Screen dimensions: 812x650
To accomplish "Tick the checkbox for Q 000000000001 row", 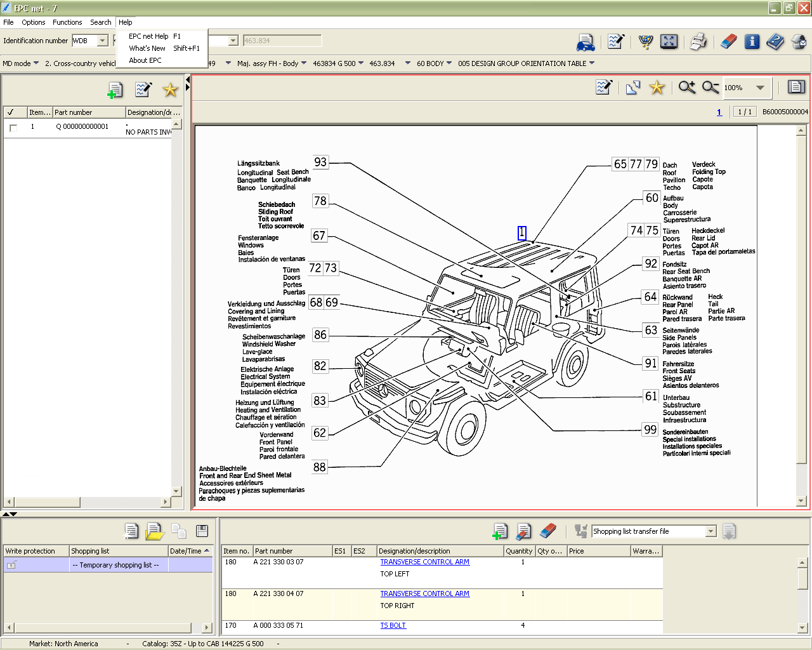I will pyautogui.click(x=13, y=128).
